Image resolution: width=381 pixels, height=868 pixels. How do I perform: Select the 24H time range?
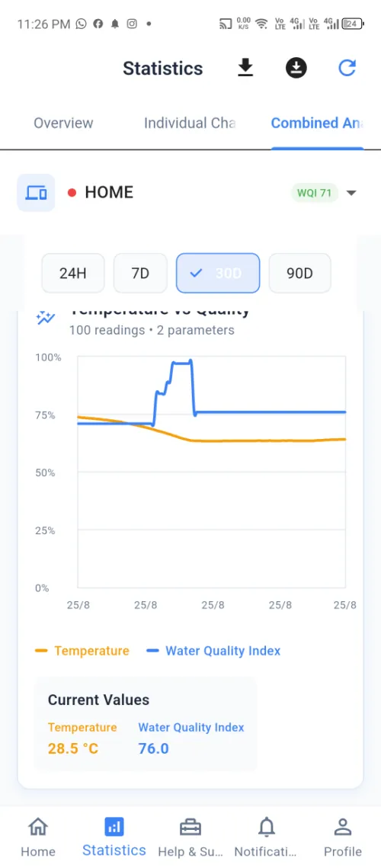tap(73, 273)
